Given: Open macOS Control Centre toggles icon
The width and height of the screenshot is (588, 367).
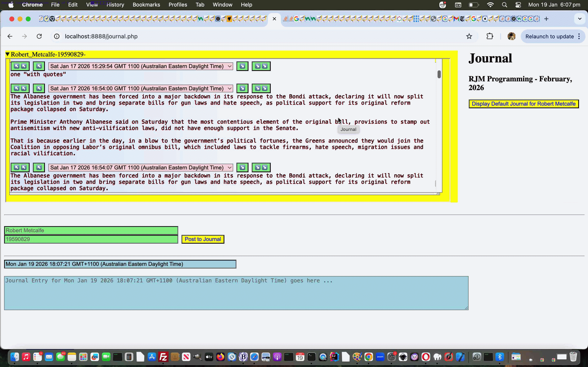Looking at the screenshot, I should point(518,5).
